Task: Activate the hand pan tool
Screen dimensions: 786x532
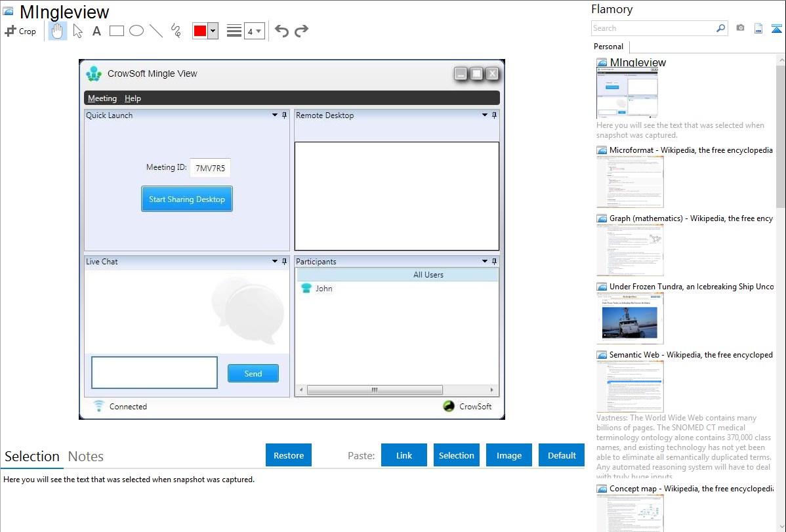Action: (x=58, y=31)
